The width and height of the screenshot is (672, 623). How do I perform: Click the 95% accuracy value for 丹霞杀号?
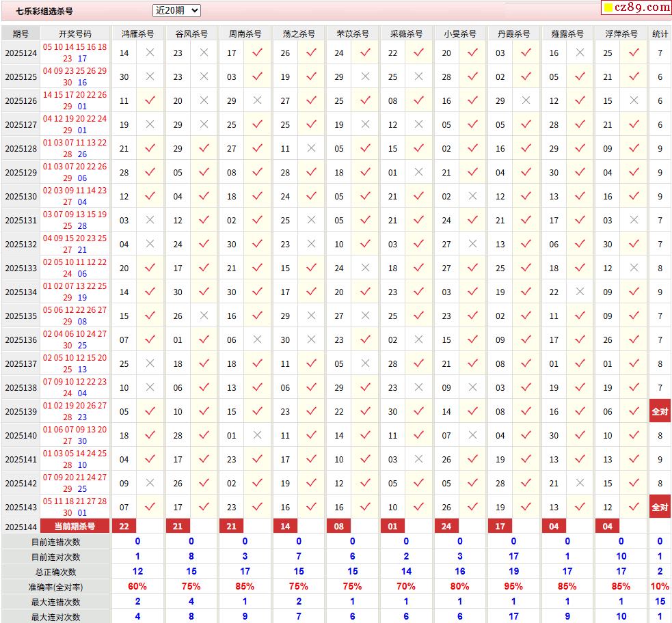pos(513,587)
